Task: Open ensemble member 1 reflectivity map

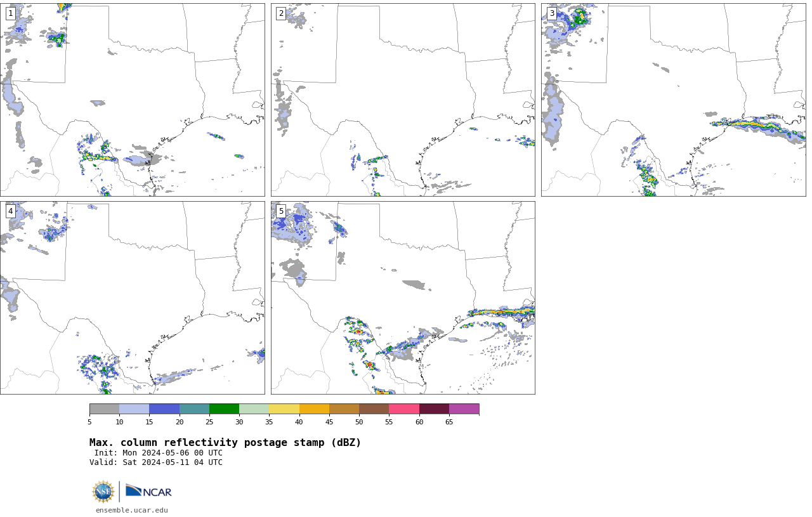Action: tap(133, 100)
